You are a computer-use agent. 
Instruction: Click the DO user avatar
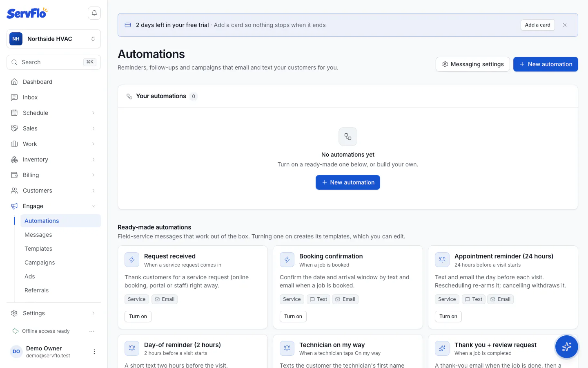tap(16, 352)
